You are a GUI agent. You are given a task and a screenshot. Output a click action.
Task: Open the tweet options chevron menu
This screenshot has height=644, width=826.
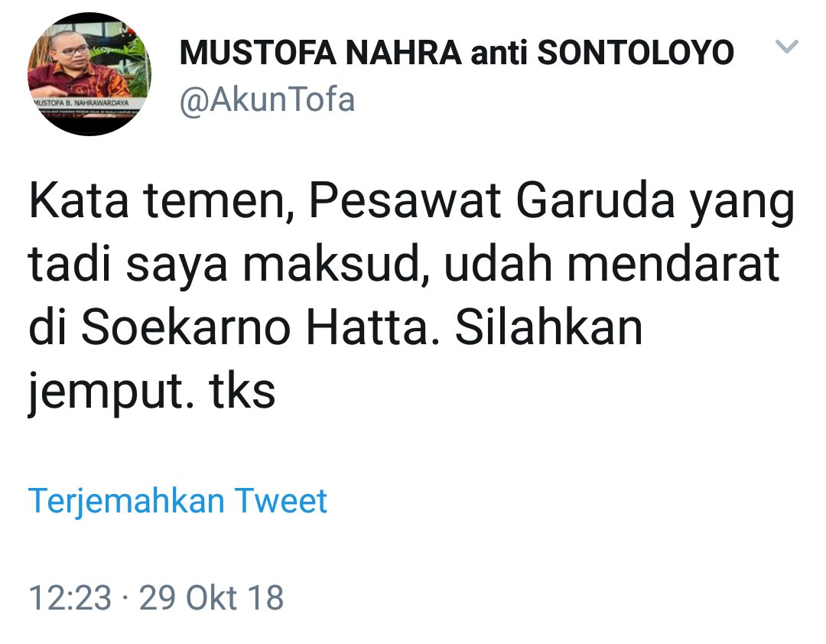coord(786,47)
